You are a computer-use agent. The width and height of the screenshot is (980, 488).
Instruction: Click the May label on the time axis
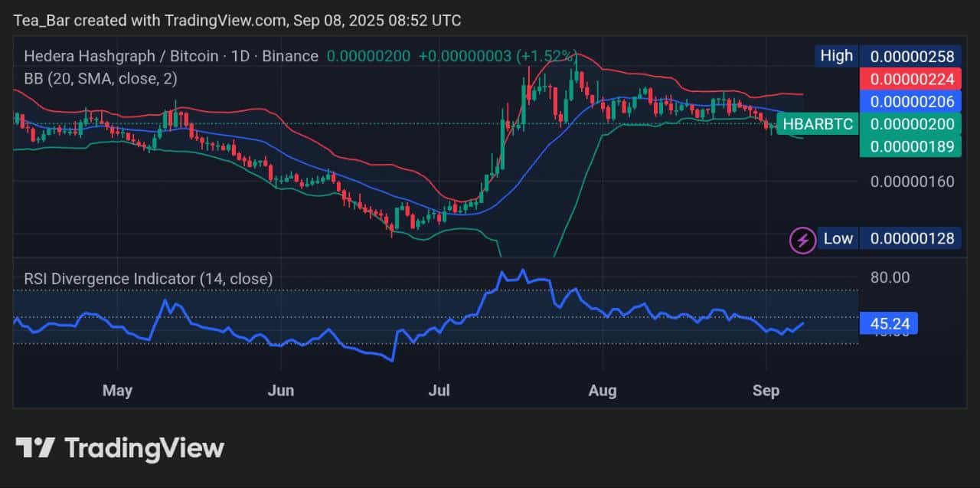coord(117,391)
